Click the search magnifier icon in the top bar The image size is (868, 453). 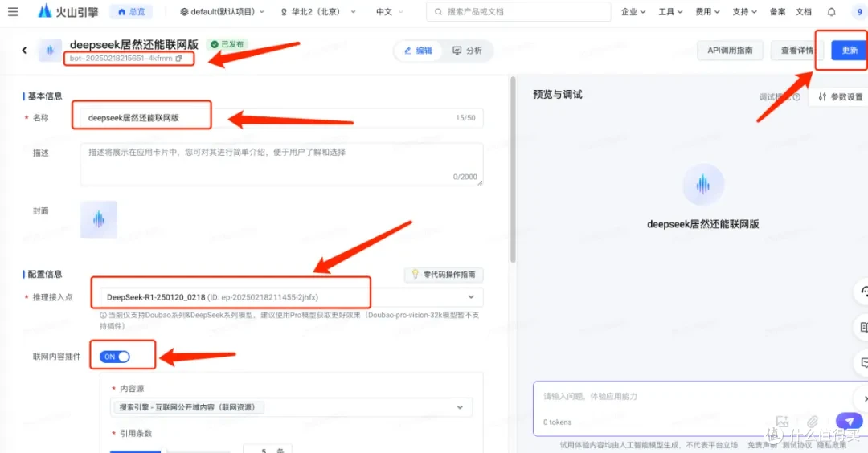coord(438,11)
